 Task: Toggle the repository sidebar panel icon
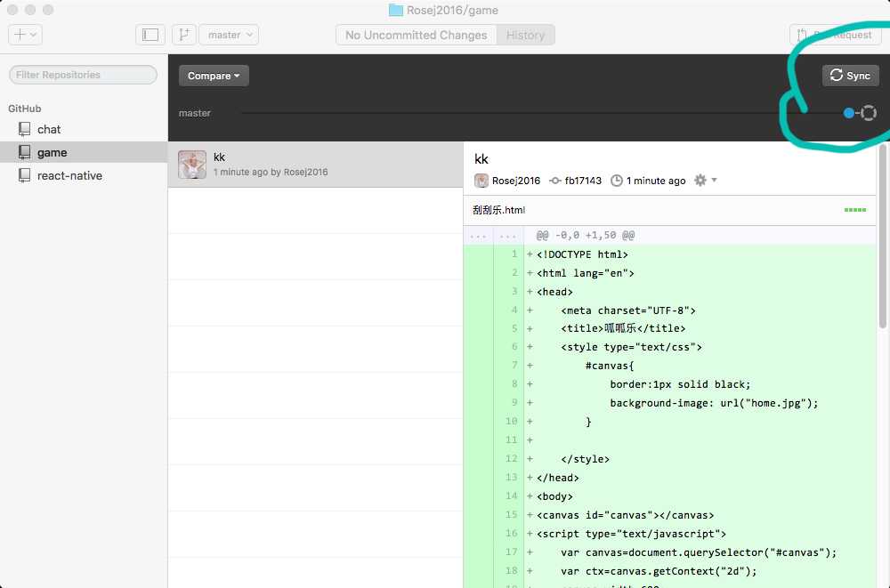(x=150, y=35)
